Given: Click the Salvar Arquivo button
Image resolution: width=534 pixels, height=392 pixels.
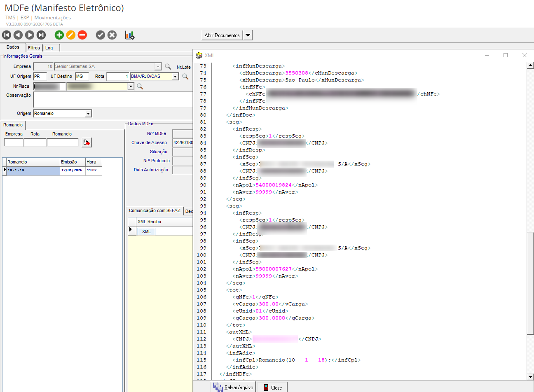Looking at the screenshot, I should click(x=233, y=387).
